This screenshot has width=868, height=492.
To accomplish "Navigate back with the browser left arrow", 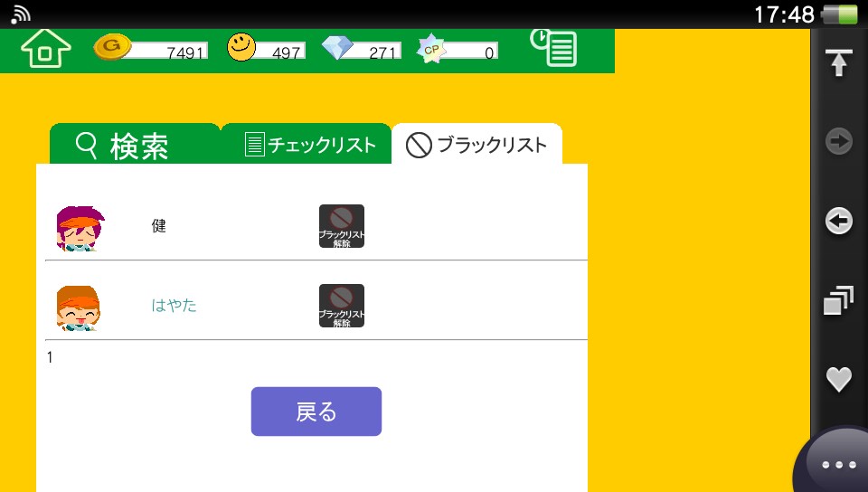I will click(839, 221).
